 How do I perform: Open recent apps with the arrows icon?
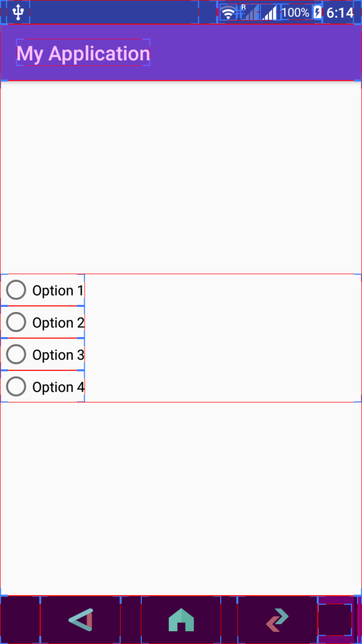point(277,619)
